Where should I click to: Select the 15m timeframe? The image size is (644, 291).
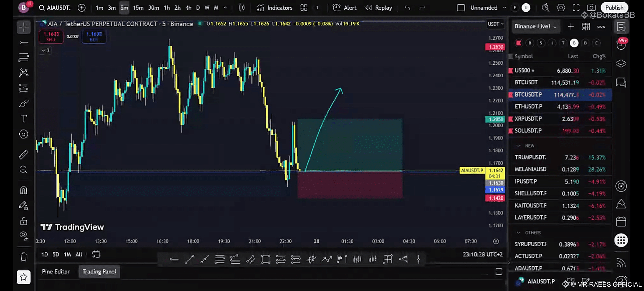[x=138, y=8]
